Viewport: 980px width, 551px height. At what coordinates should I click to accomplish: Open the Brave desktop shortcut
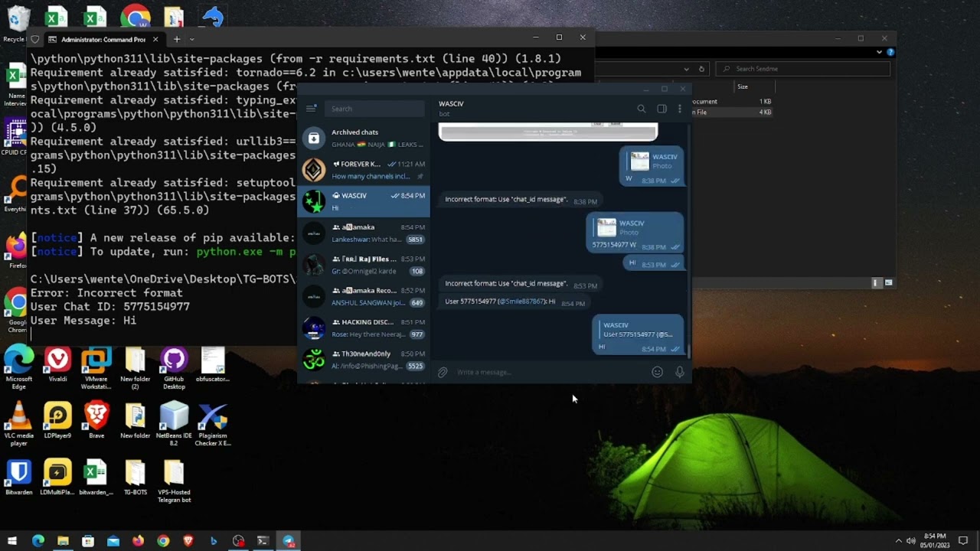click(96, 419)
